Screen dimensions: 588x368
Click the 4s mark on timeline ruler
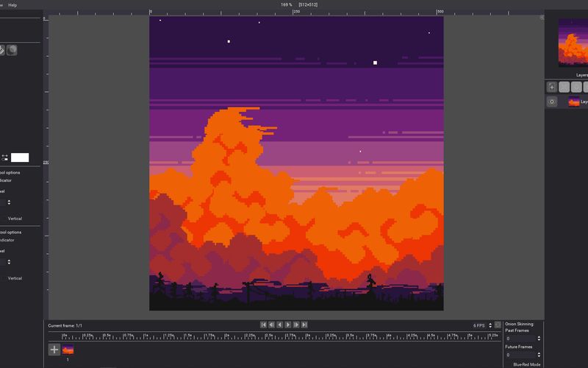tap(389, 335)
